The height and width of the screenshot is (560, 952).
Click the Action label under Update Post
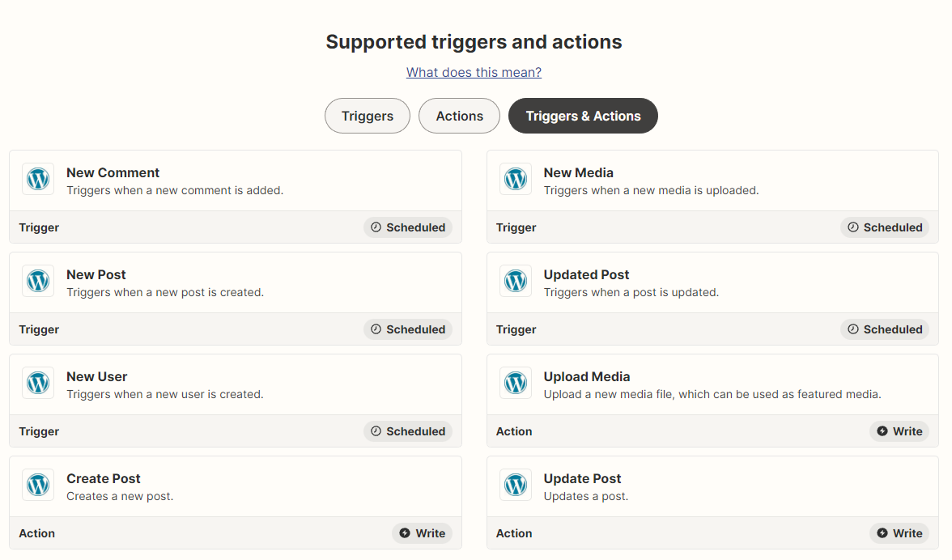(x=514, y=533)
